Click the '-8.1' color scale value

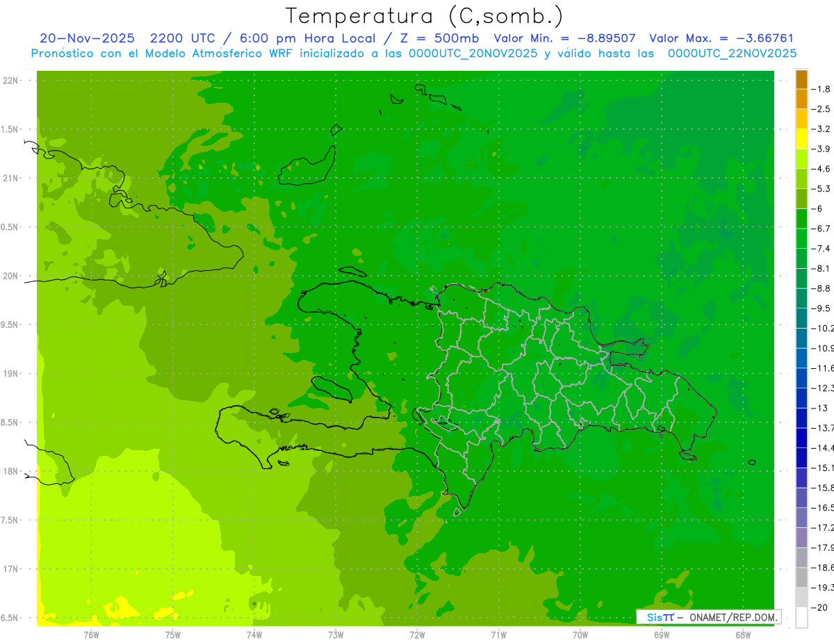(x=821, y=268)
